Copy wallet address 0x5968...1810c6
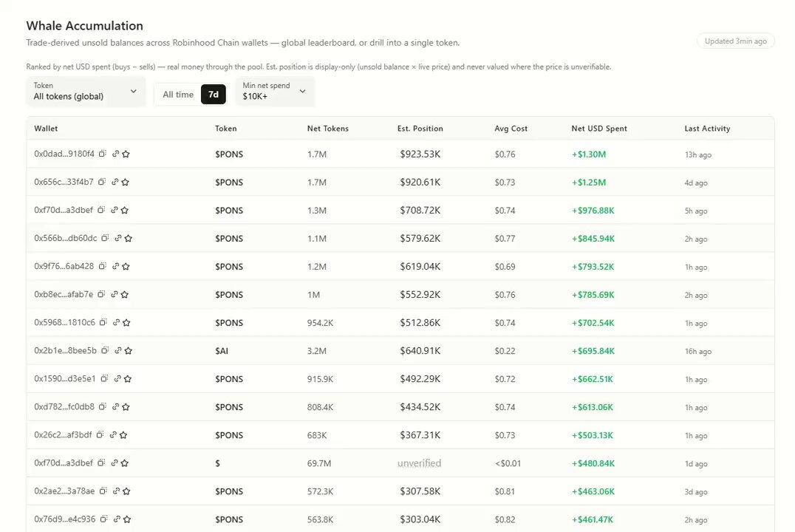795x532 pixels. (x=103, y=322)
